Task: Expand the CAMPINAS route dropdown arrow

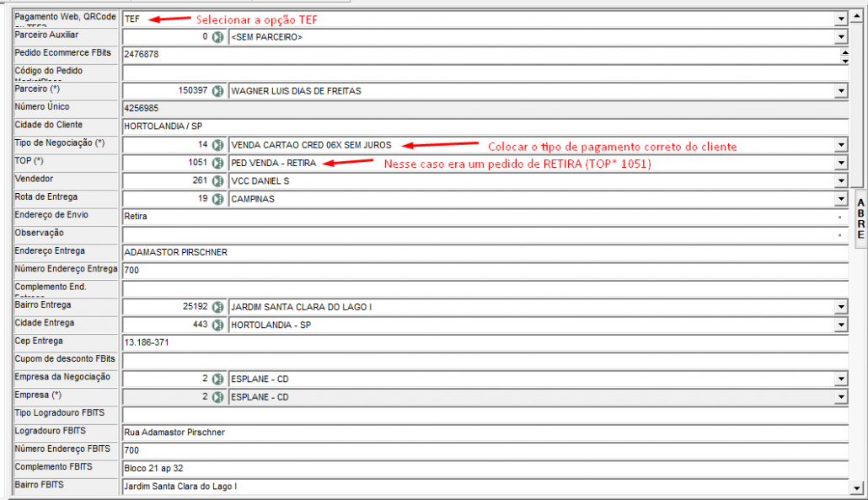Action: (x=840, y=199)
